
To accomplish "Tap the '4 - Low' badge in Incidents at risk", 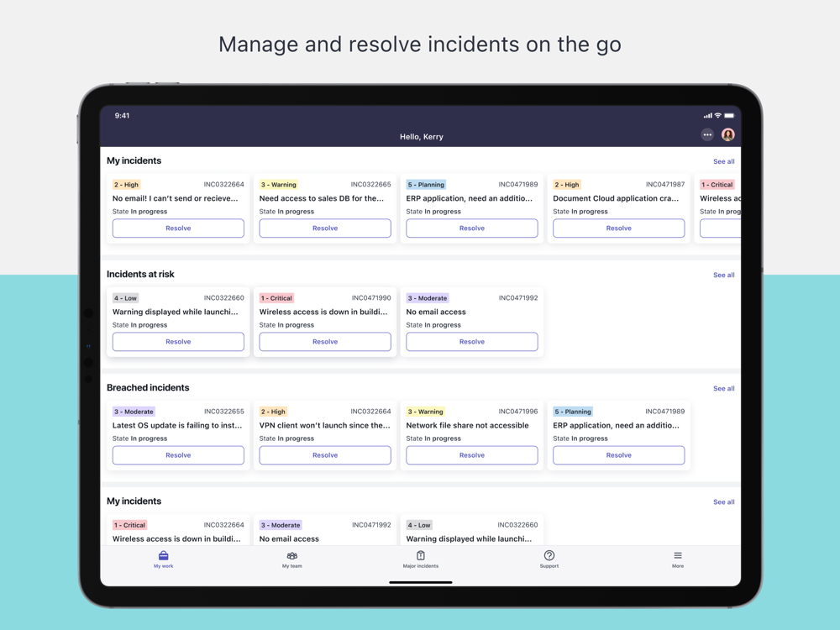I will point(125,298).
